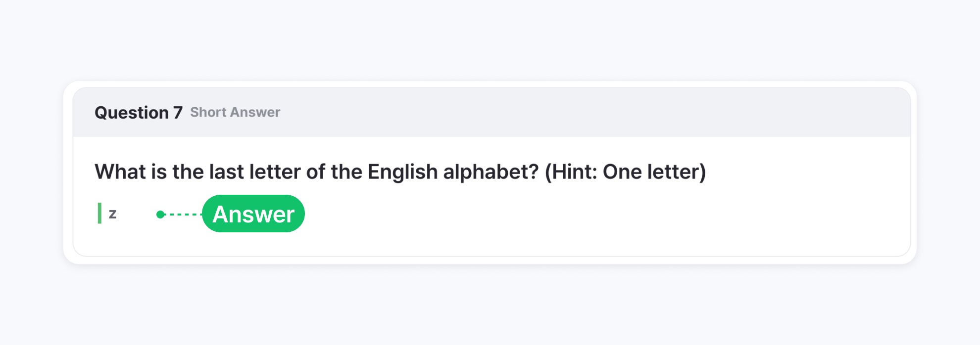Click the word "One" inside the hint
The height and width of the screenshot is (345, 980).
[622, 172]
